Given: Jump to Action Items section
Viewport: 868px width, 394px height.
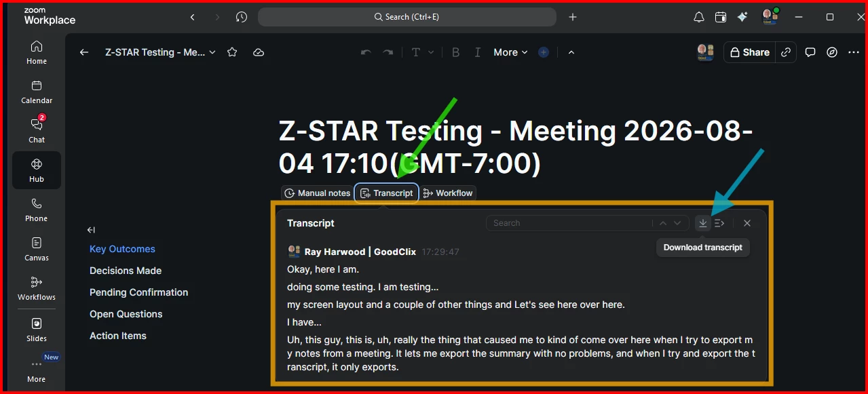Looking at the screenshot, I should click(x=117, y=336).
